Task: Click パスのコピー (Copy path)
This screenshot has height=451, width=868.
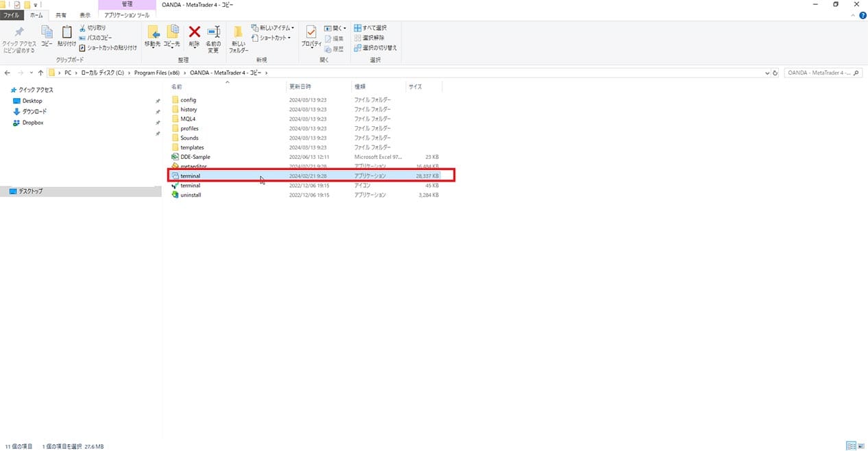Action: [x=95, y=38]
